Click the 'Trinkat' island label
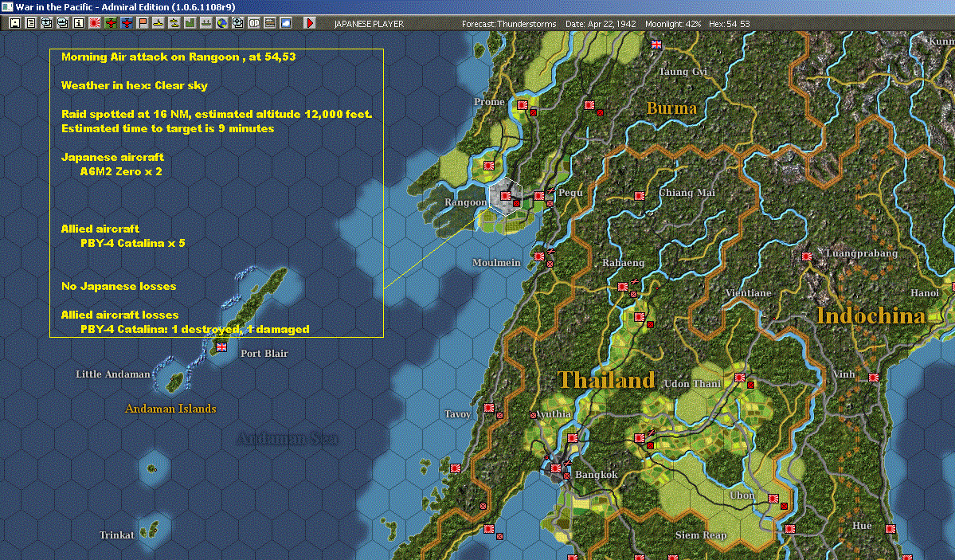This screenshot has width=955, height=560. [x=117, y=535]
